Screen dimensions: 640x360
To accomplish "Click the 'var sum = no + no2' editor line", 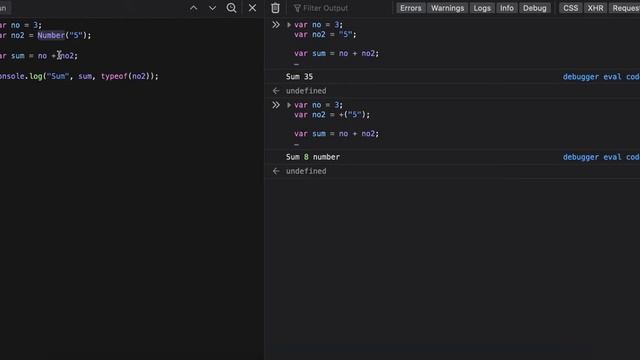I will tap(39, 56).
